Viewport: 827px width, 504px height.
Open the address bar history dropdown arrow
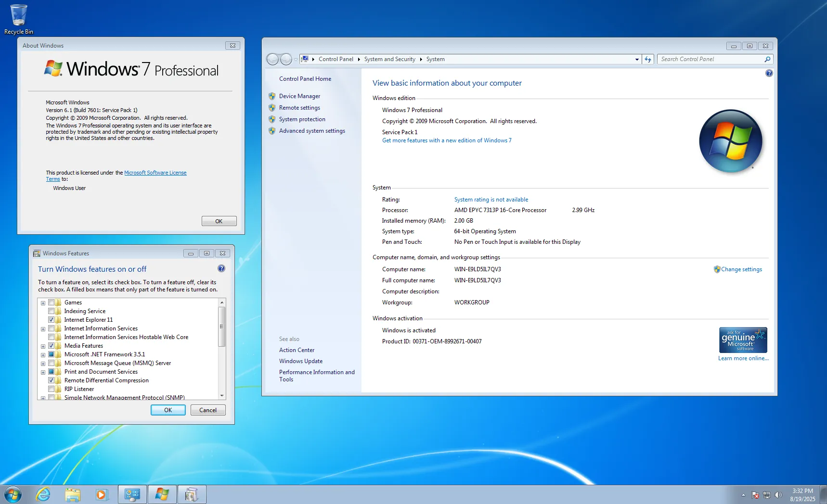point(637,59)
